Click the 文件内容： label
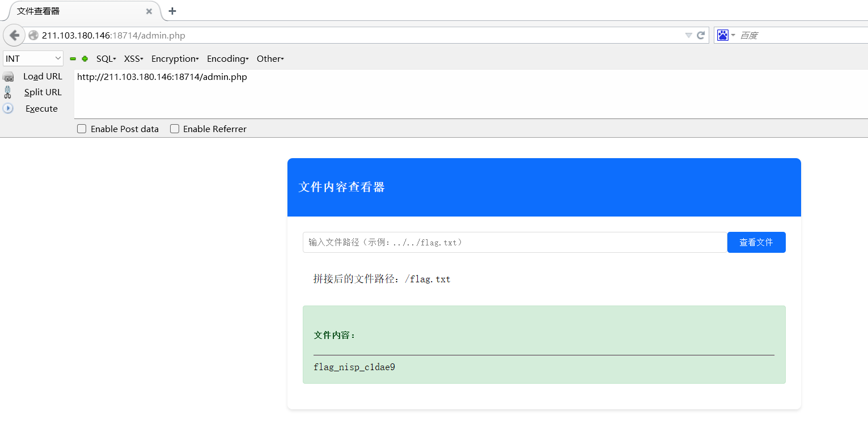The height and width of the screenshot is (441, 868). point(335,336)
